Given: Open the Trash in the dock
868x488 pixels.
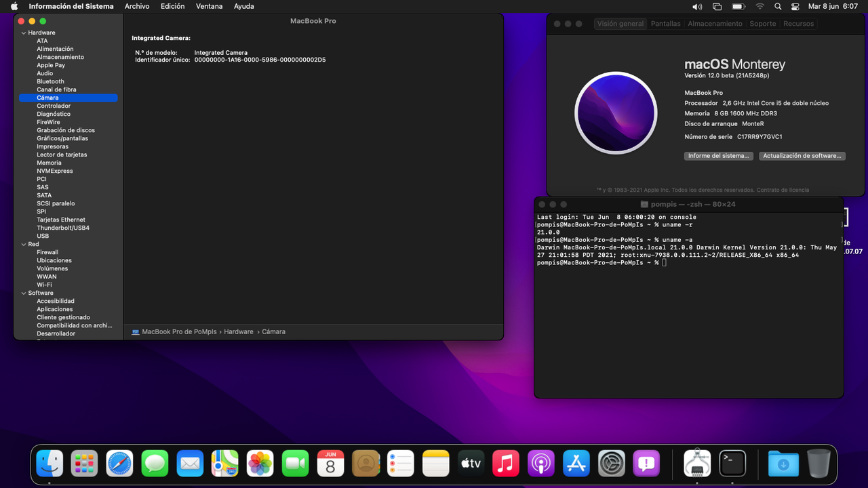Looking at the screenshot, I should tap(818, 464).
